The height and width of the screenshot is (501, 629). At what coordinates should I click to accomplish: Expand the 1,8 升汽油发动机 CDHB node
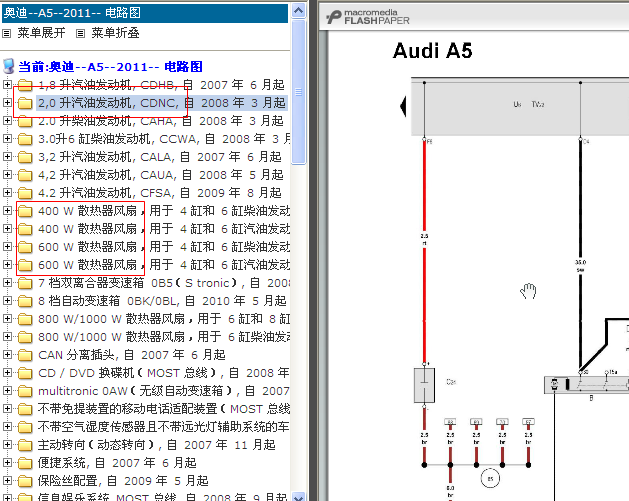(7, 85)
